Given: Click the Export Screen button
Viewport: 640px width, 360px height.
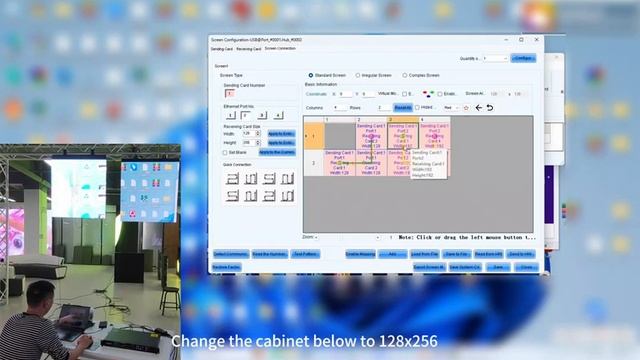Looking at the screenshot, I should (429, 267).
